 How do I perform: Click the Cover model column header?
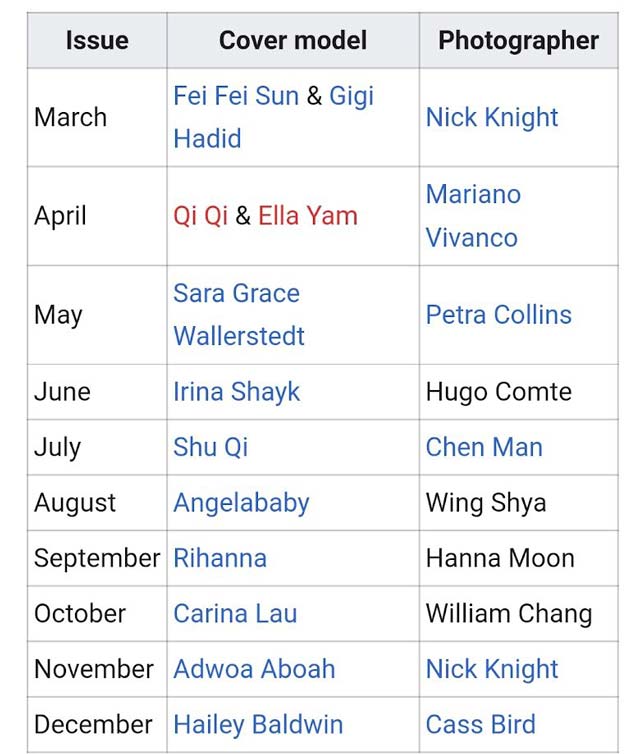293,40
